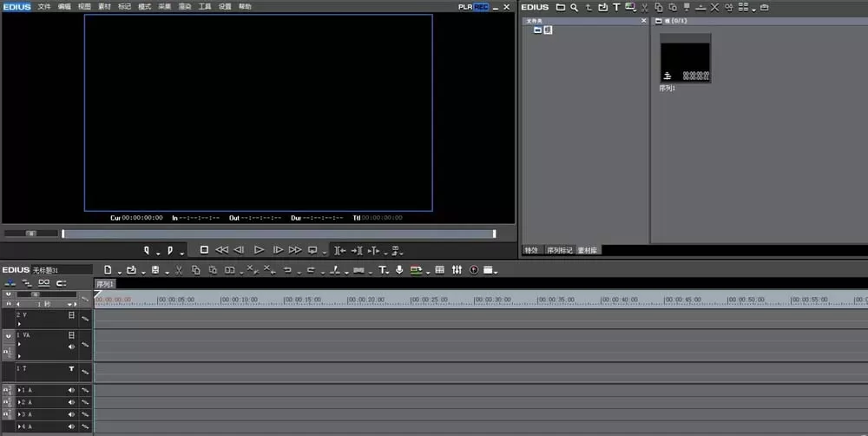Click the Play button in the player
The height and width of the screenshot is (436, 868).
(259, 250)
